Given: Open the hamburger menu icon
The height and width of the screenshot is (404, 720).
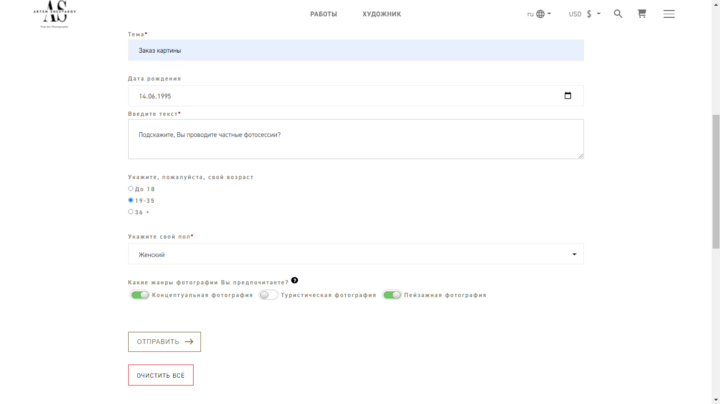Looking at the screenshot, I should [x=669, y=14].
